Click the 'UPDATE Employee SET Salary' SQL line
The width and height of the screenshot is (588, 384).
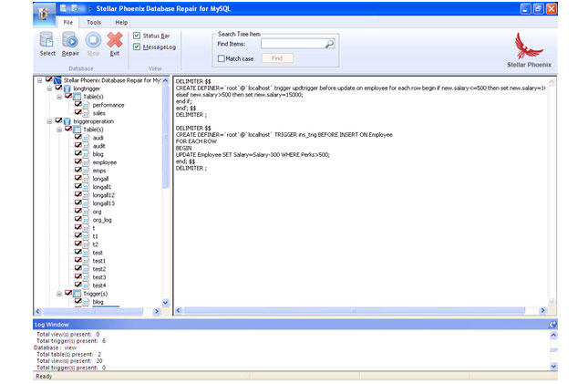tap(253, 155)
